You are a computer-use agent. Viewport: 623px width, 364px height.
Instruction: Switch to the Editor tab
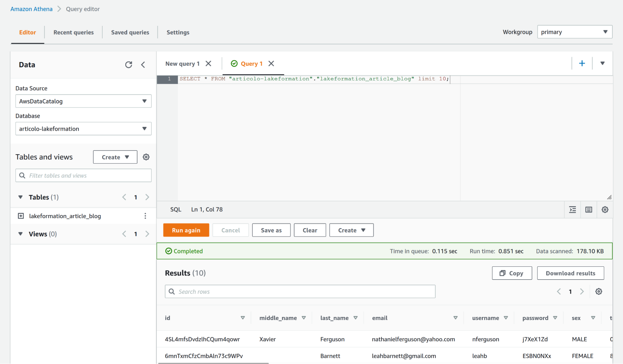(27, 32)
